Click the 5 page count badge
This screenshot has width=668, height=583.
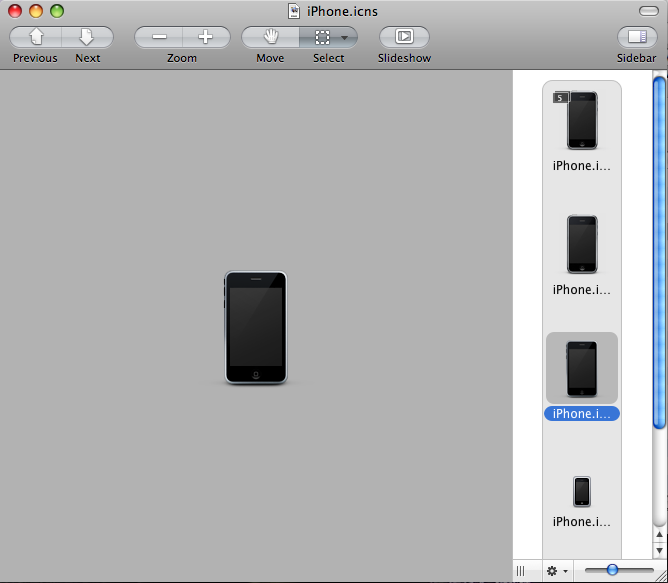coord(560,98)
